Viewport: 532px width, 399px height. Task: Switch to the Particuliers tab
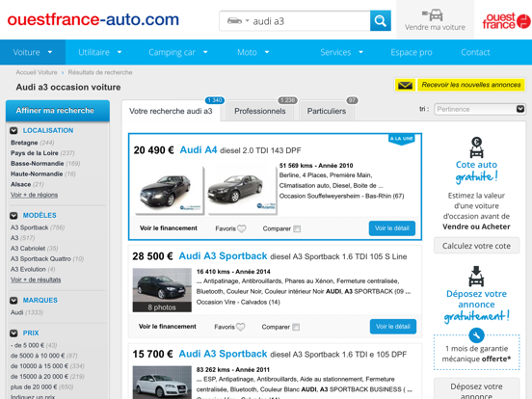(x=327, y=111)
